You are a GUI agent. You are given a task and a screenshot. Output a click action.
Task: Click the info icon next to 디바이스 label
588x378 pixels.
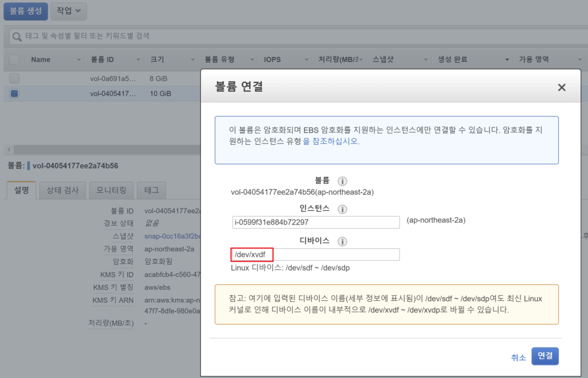tap(343, 241)
